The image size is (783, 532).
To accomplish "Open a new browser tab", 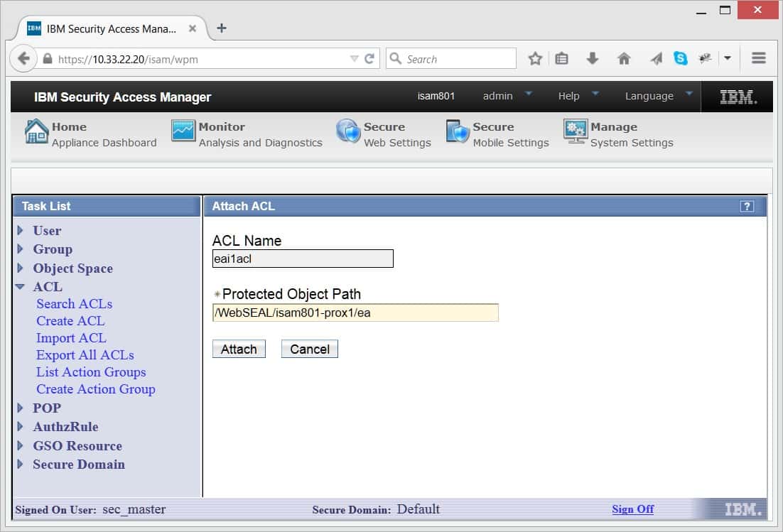I will [220, 29].
